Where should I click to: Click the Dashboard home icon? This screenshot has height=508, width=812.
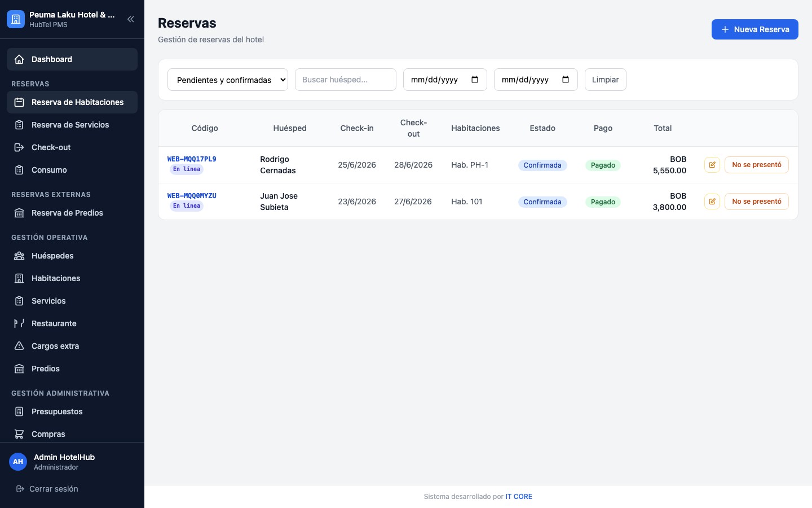pyautogui.click(x=19, y=59)
